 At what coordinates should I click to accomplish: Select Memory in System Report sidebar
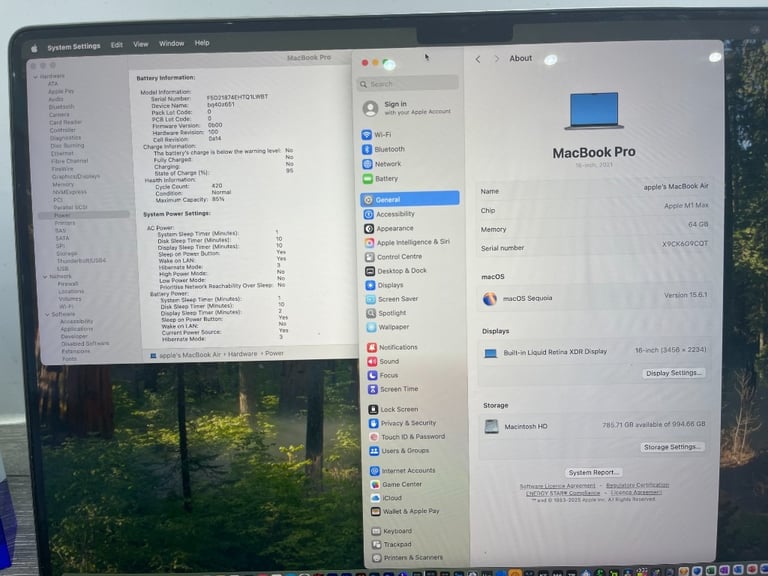63,185
